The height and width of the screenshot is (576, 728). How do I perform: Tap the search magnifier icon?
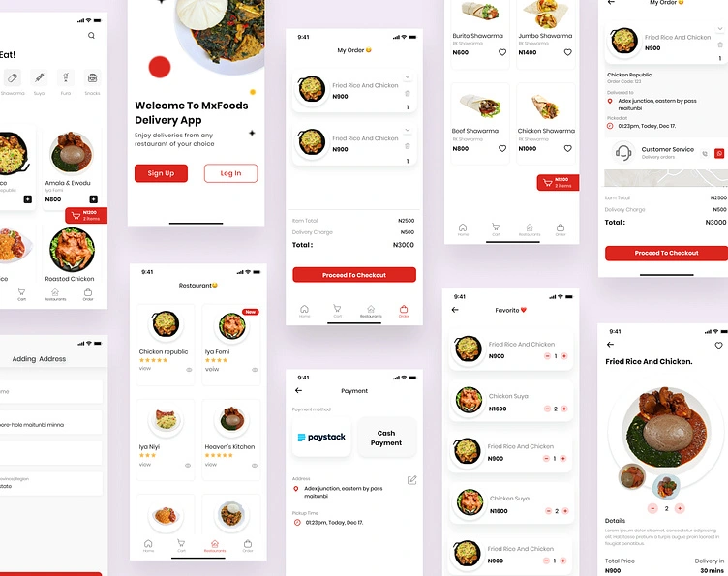(91, 35)
